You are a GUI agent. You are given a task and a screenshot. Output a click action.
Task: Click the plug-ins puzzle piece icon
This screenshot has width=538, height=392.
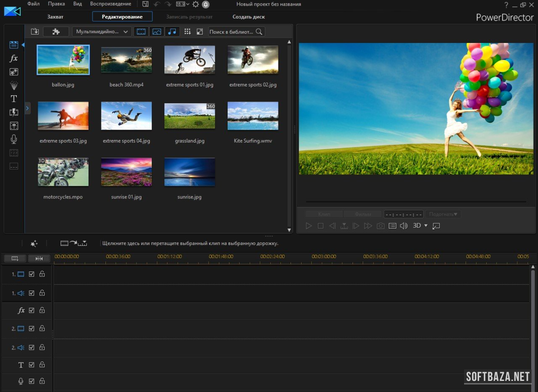pos(56,31)
